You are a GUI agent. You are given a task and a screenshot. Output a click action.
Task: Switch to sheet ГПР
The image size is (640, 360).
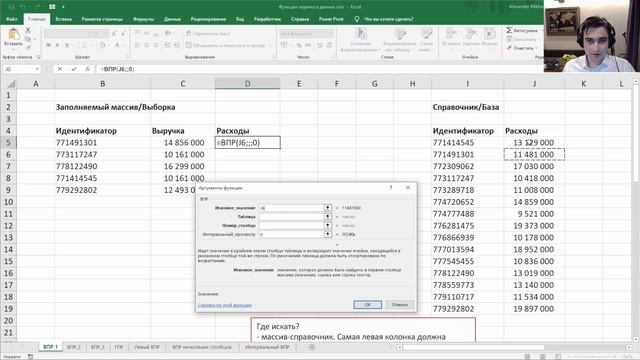(x=119, y=347)
